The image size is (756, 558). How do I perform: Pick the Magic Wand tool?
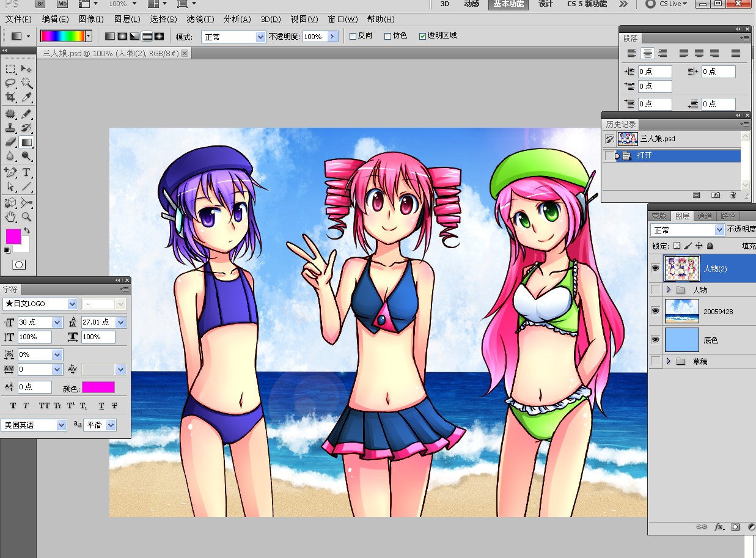pos(26,83)
